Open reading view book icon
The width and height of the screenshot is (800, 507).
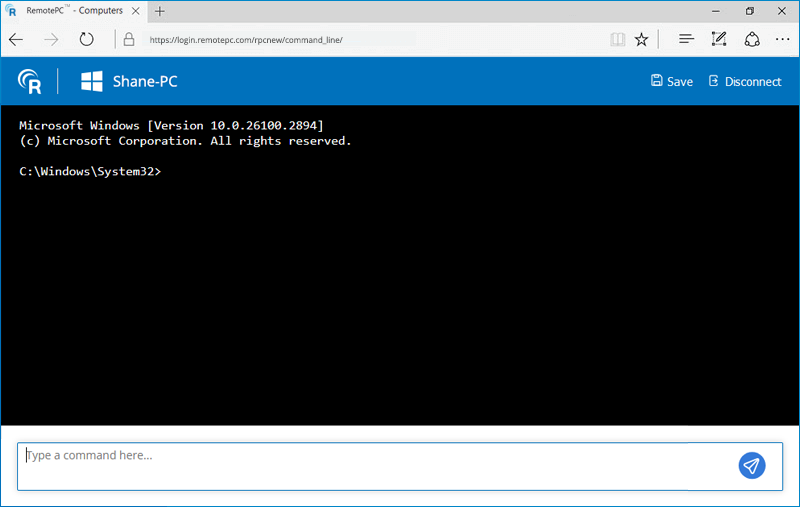tap(617, 40)
